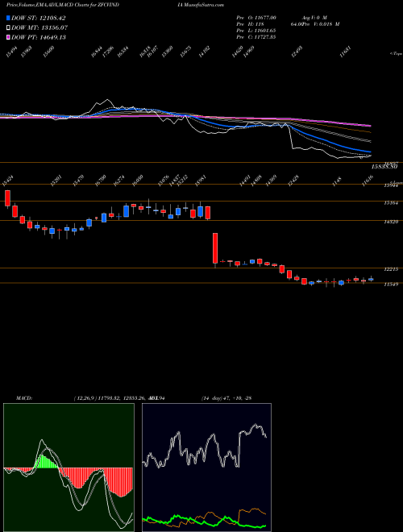Click the blue DOW ST legend swatch
The image size is (403, 532).
pos(9,18)
